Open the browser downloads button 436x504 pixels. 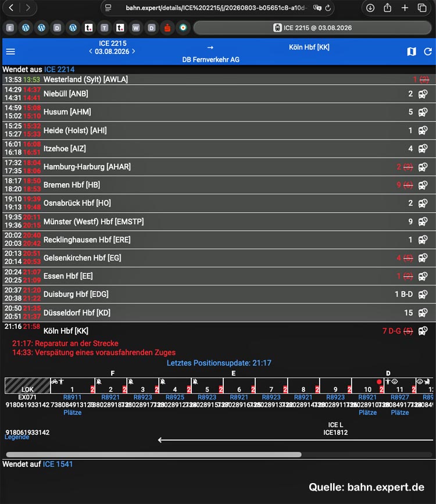coord(370,8)
